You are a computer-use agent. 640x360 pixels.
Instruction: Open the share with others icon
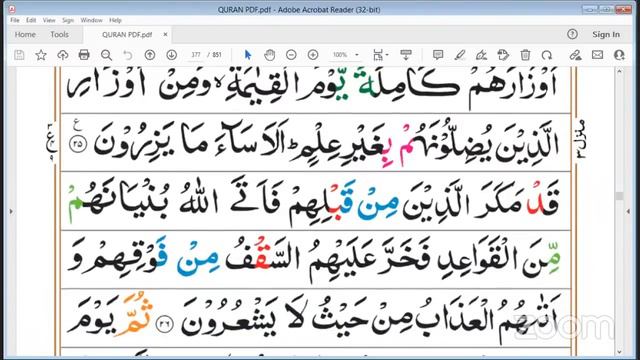[x=619, y=55]
